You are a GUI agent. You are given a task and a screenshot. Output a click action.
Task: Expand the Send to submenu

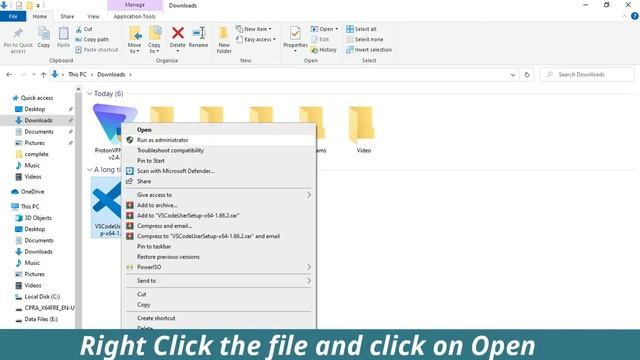pyautogui.click(x=220, y=281)
